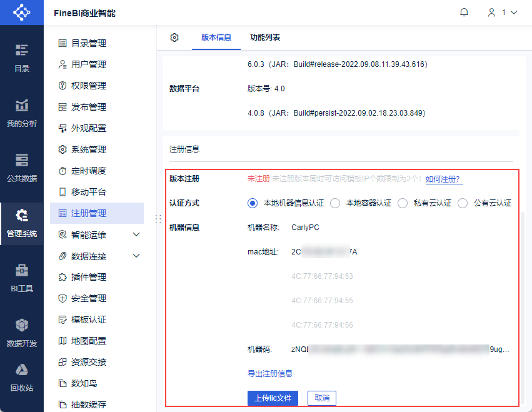
Task: Click mac address 4C:77:66:77:94:53
Action: pos(322,276)
